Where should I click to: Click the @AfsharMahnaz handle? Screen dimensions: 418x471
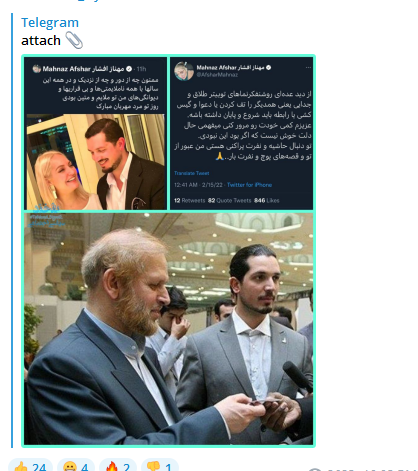click(x=217, y=75)
